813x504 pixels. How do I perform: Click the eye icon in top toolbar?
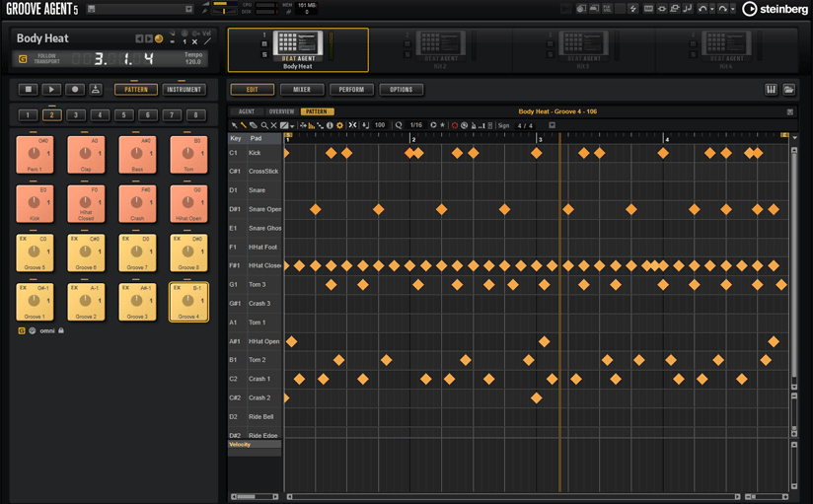pos(662,9)
